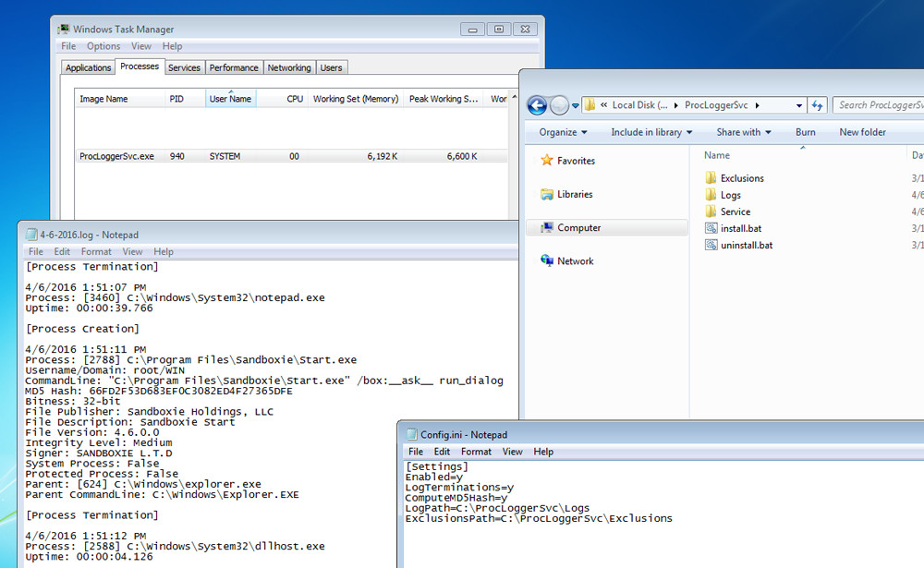Open Task Manager's View menu

pyautogui.click(x=141, y=46)
